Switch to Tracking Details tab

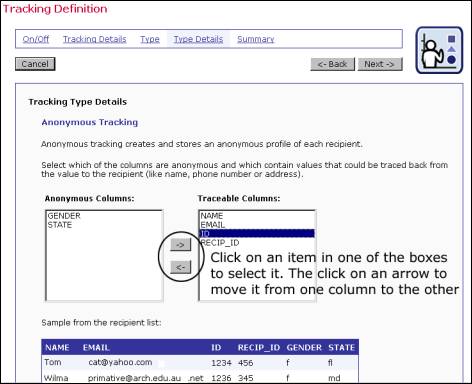pyautogui.click(x=95, y=39)
